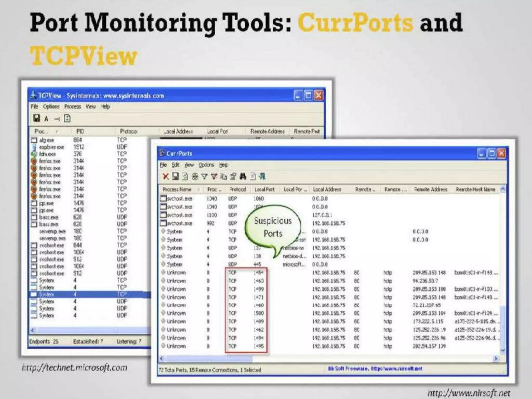Screen dimensions: 532x399
Task: Click the refresh document icon in TCPView toolbar
Action: coord(67,118)
